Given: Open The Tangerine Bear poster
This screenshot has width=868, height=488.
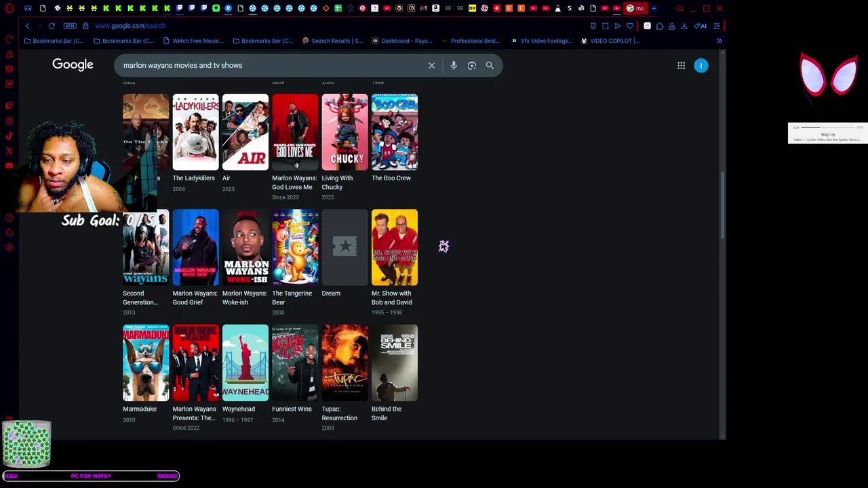Looking at the screenshot, I should click(x=295, y=247).
